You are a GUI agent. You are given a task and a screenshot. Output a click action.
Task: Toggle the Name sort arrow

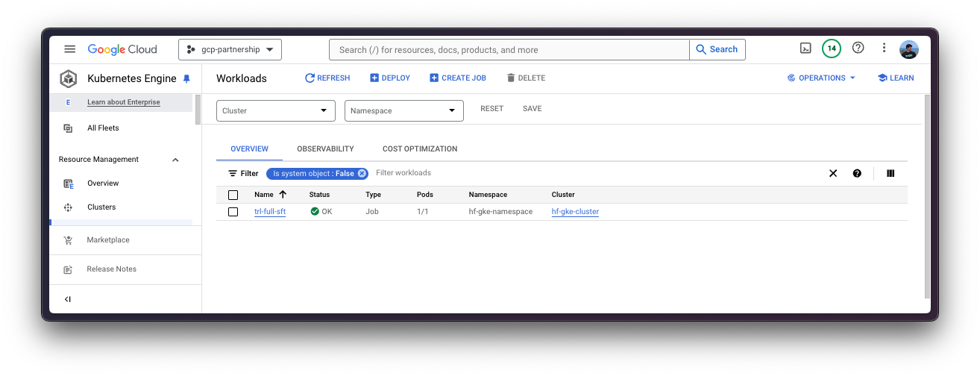click(283, 195)
